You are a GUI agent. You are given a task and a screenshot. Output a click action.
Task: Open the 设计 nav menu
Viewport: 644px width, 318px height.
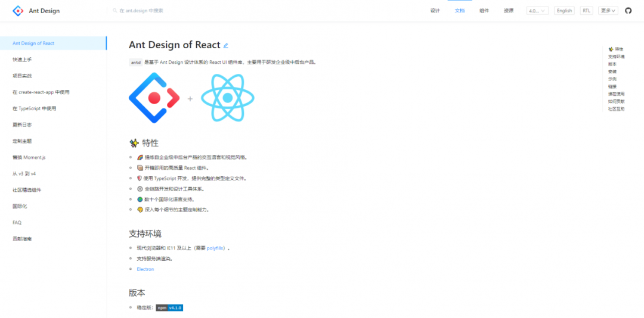tap(435, 11)
